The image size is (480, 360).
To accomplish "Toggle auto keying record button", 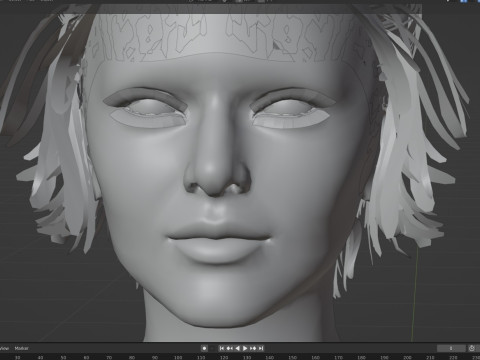I will coord(204,348).
